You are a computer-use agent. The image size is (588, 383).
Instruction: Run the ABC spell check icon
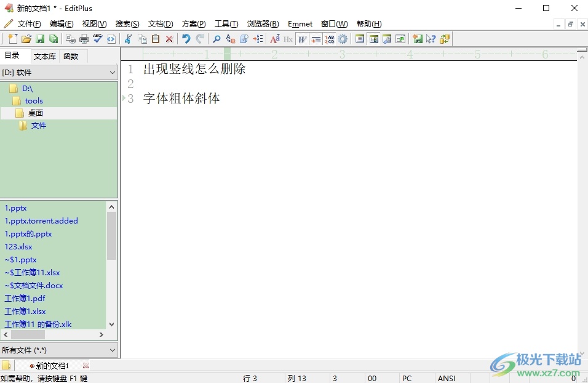point(98,39)
